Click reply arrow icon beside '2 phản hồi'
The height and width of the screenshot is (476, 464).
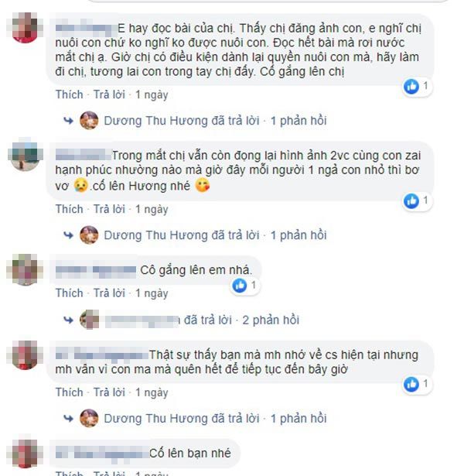click(68, 320)
